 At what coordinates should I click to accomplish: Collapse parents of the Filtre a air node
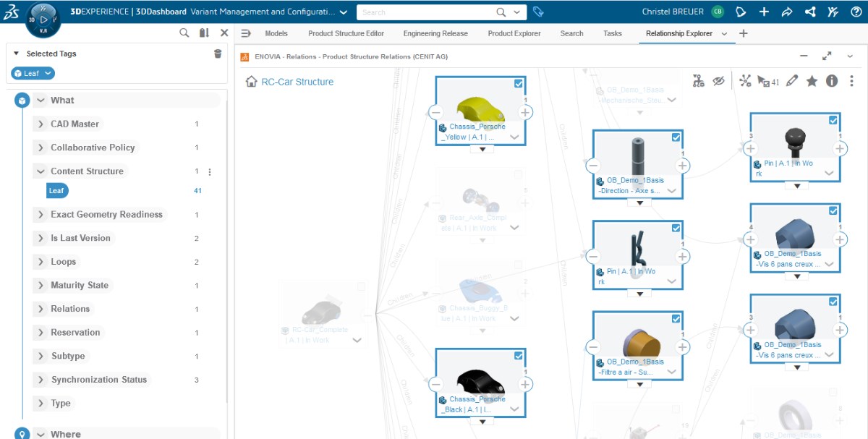pos(593,347)
